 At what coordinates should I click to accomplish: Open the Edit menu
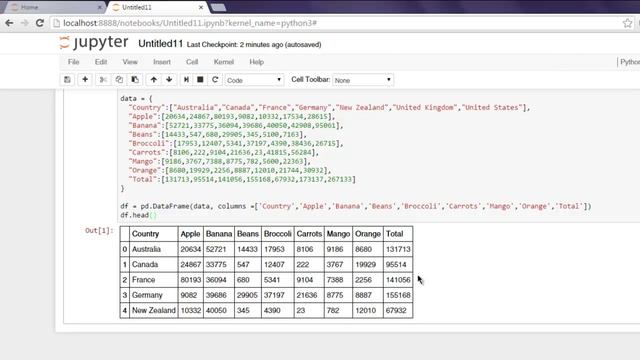[101, 62]
